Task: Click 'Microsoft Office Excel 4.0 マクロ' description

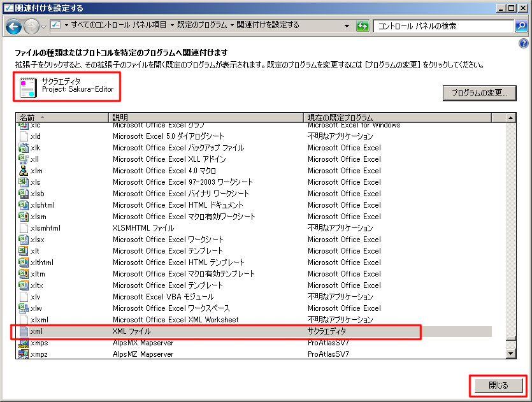Action: tap(164, 171)
